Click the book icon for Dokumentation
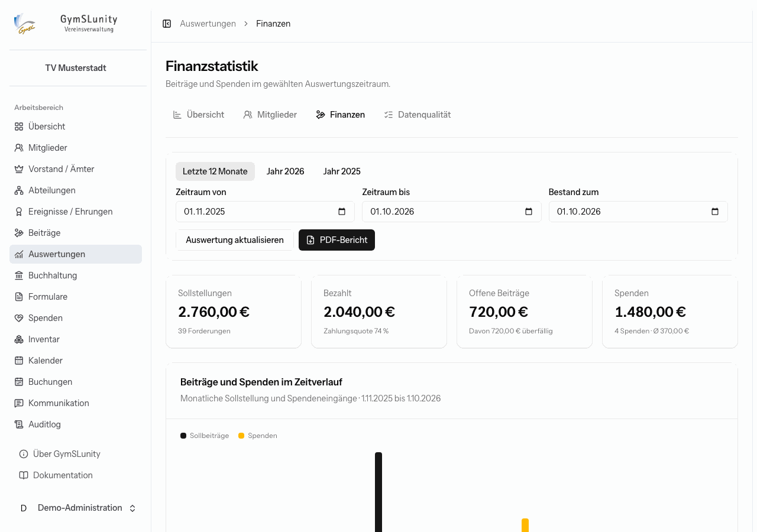The image size is (757, 532). point(24,475)
